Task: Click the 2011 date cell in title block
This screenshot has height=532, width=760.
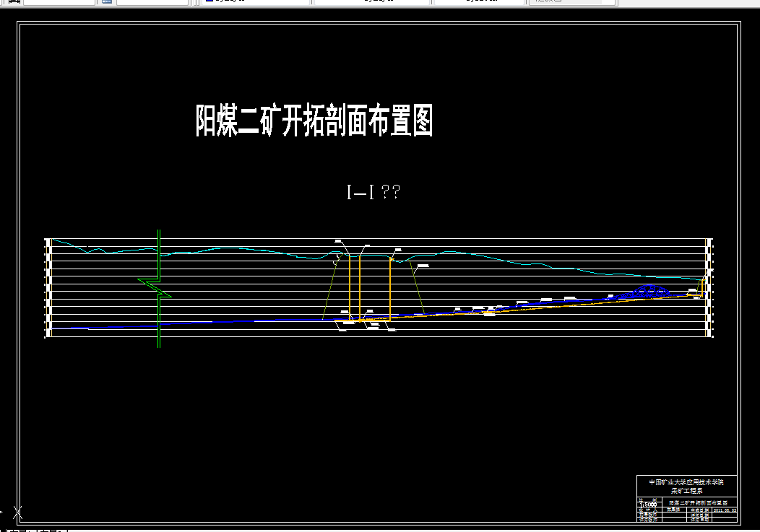Action: point(725,510)
